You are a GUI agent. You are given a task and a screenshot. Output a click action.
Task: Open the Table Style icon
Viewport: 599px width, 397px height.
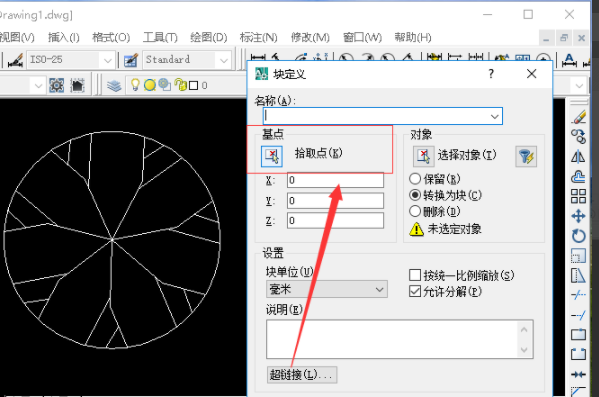[131, 60]
